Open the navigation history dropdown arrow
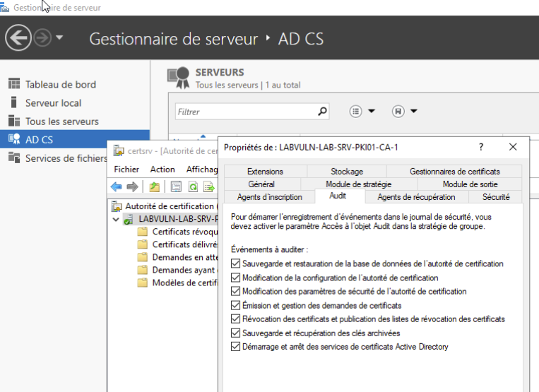 pyautogui.click(x=59, y=37)
